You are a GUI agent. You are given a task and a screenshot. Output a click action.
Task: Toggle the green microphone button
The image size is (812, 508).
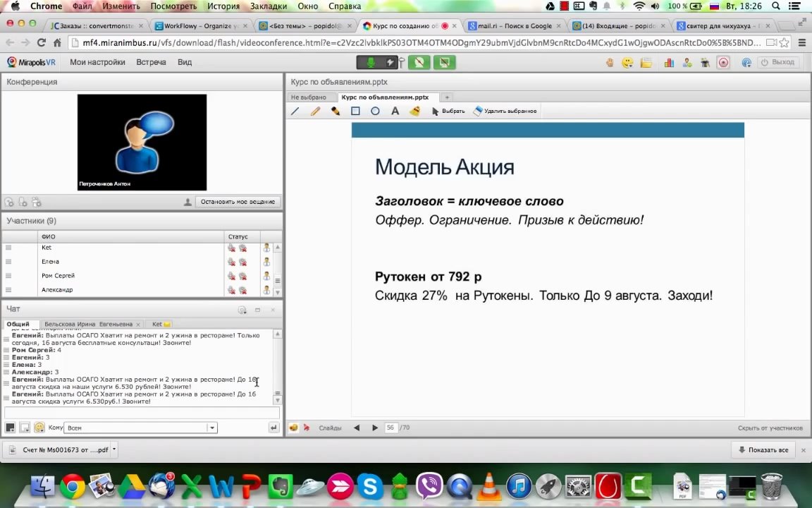(371, 63)
